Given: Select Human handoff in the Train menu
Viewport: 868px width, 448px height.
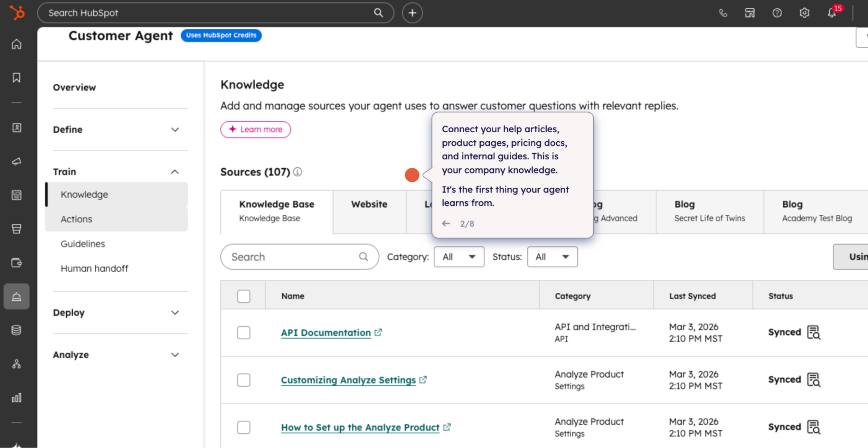Looking at the screenshot, I should 95,268.
